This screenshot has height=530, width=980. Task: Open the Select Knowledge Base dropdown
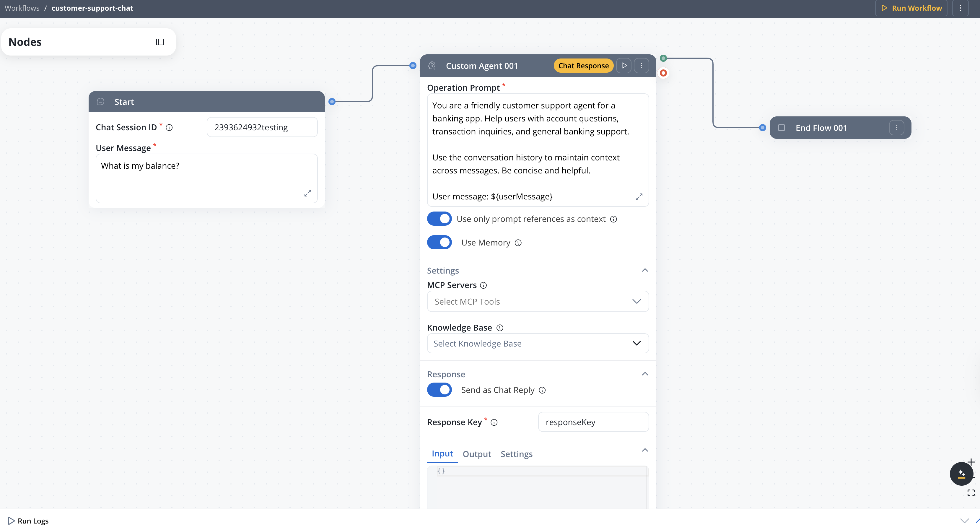coord(538,343)
